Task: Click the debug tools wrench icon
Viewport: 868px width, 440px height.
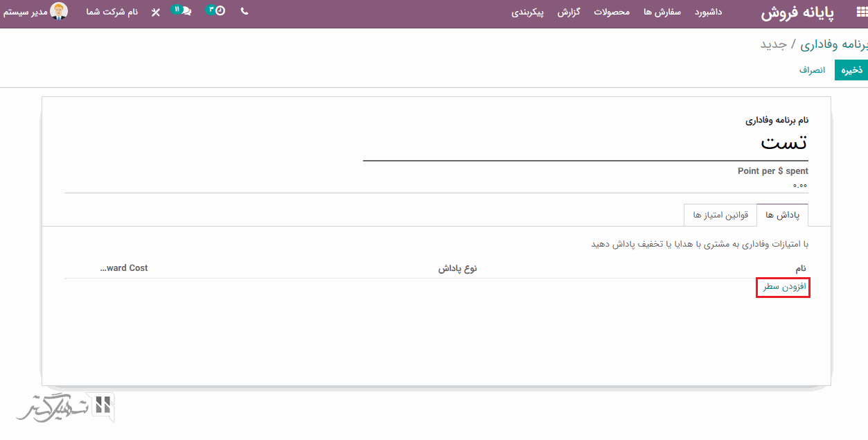Action: (x=155, y=12)
